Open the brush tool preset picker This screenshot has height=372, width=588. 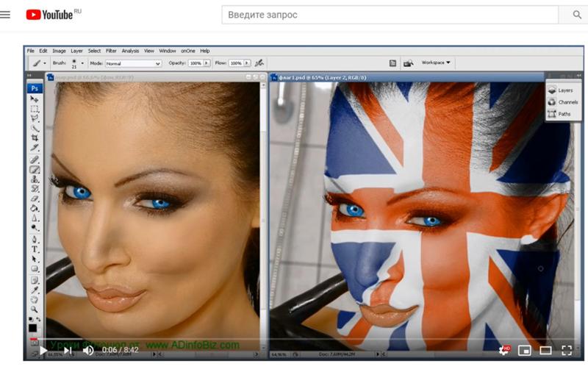pyautogui.click(x=39, y=63)
